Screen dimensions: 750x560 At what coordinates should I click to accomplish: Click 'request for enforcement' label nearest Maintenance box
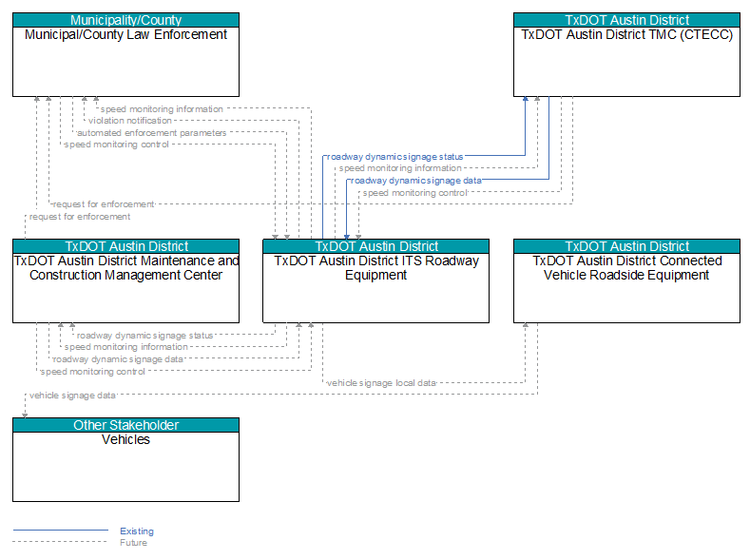coord(80,217)
